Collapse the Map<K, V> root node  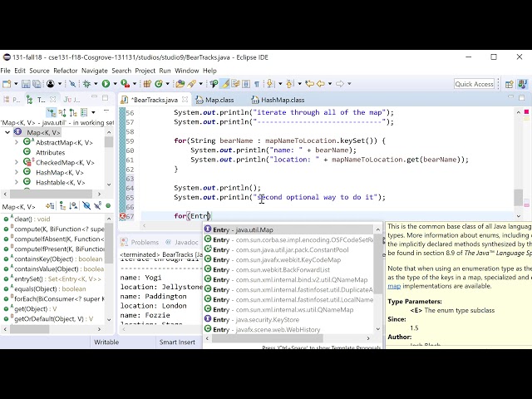7,132
